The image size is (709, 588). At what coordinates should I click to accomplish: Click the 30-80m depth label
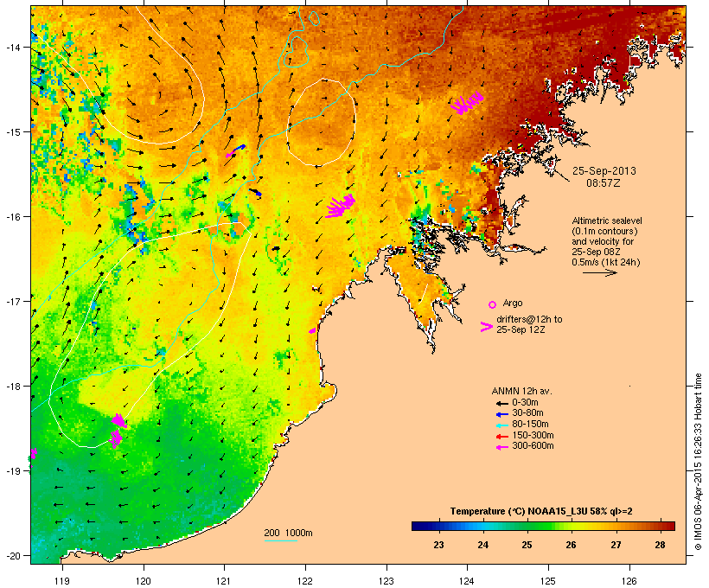527,413
